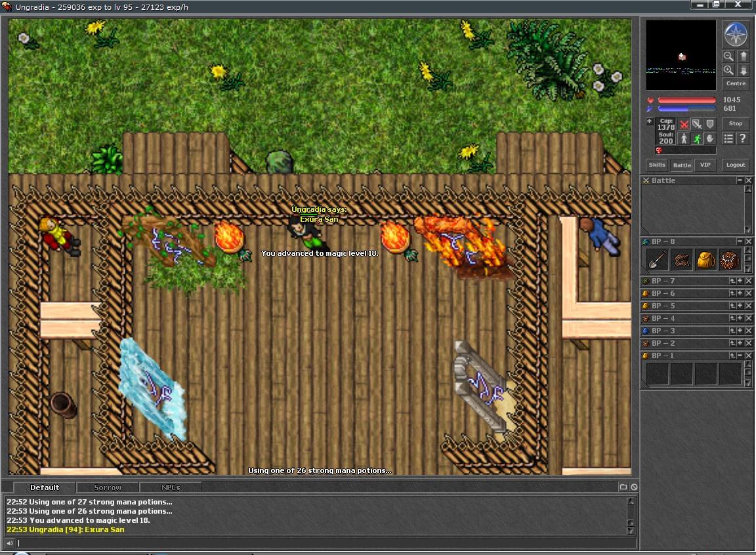Viewport: 756px width, 555px height.
Task: Click the shovel in BP – 8
Action: coord(657,260)
